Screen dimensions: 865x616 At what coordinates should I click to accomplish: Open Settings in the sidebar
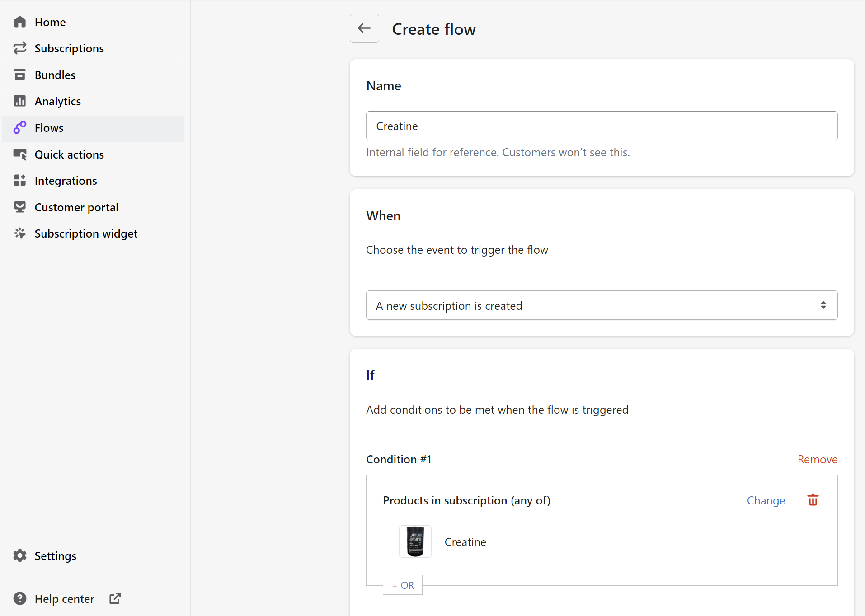click(55, 556)
